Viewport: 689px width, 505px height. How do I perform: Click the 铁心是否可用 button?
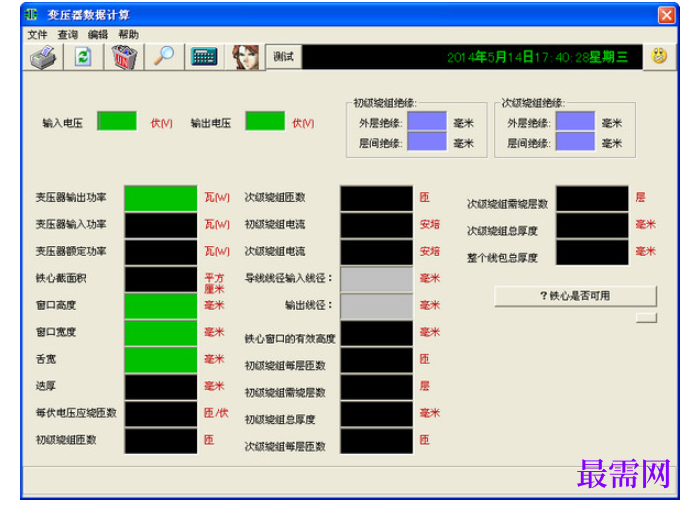(575, 296)
